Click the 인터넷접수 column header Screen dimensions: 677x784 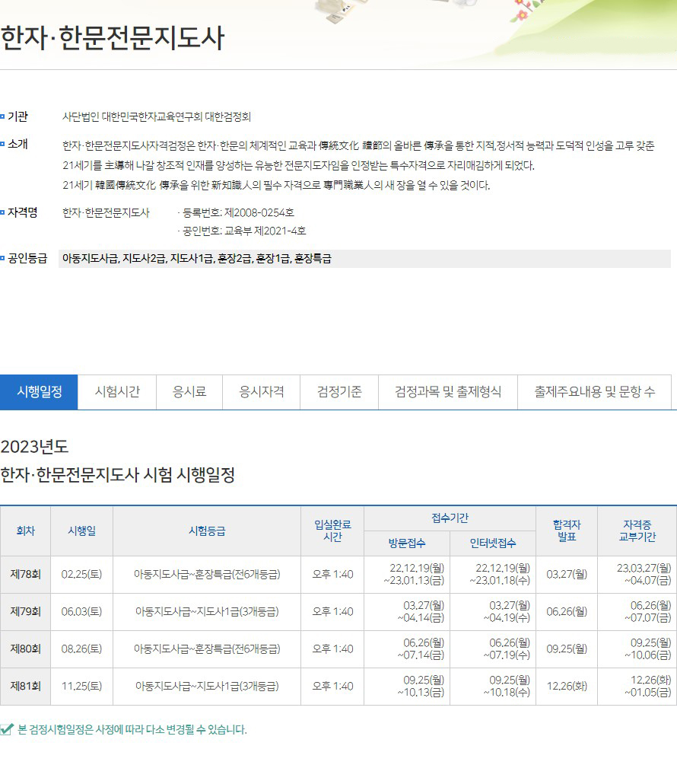(493, 543)
